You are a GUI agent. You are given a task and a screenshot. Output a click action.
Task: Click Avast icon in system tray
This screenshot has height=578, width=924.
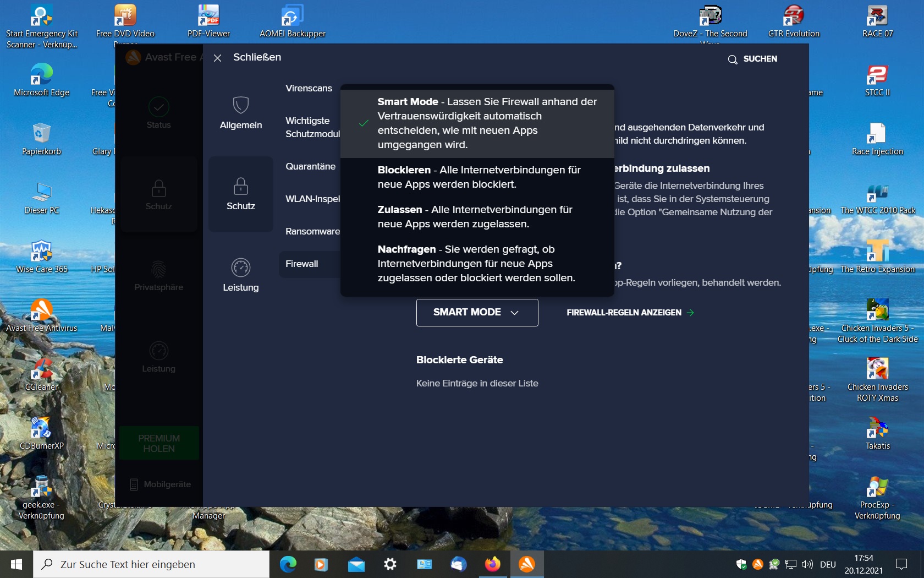(758, 564)
